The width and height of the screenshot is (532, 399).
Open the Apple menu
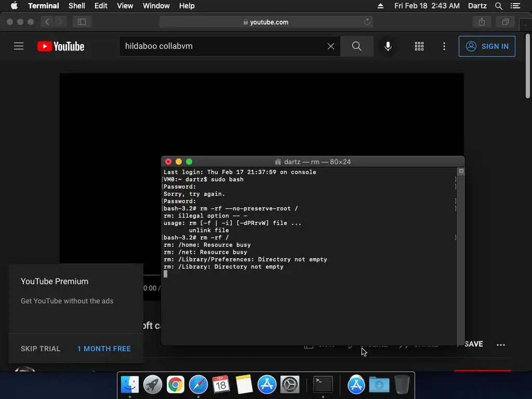pyautogui.click(x=14, y=6)
